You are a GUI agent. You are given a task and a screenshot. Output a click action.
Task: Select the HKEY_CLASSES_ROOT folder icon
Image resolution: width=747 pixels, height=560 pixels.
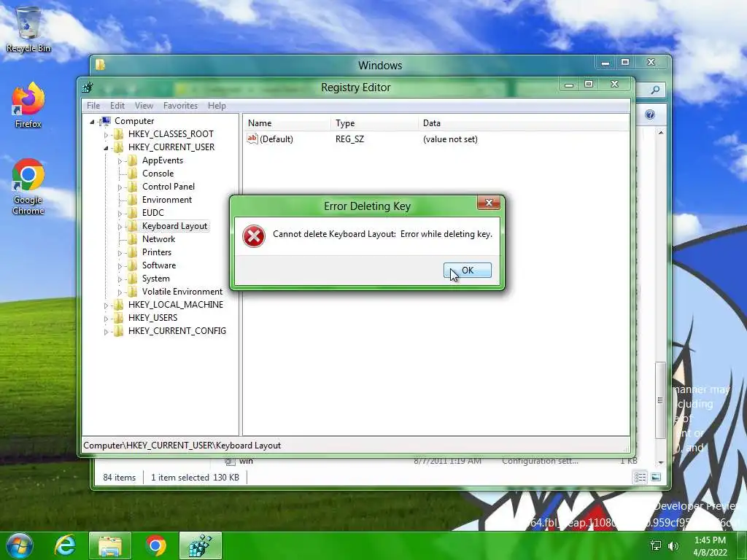click(118, 134)
